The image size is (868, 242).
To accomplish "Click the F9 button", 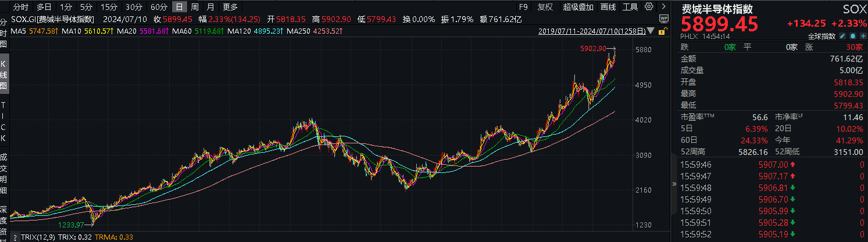I will [523, 7].
